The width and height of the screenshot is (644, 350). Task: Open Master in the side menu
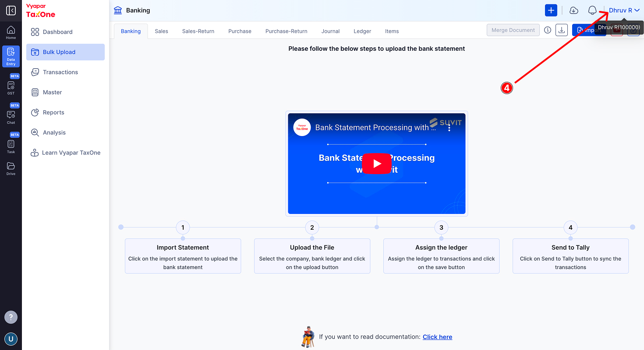point(65,92)
